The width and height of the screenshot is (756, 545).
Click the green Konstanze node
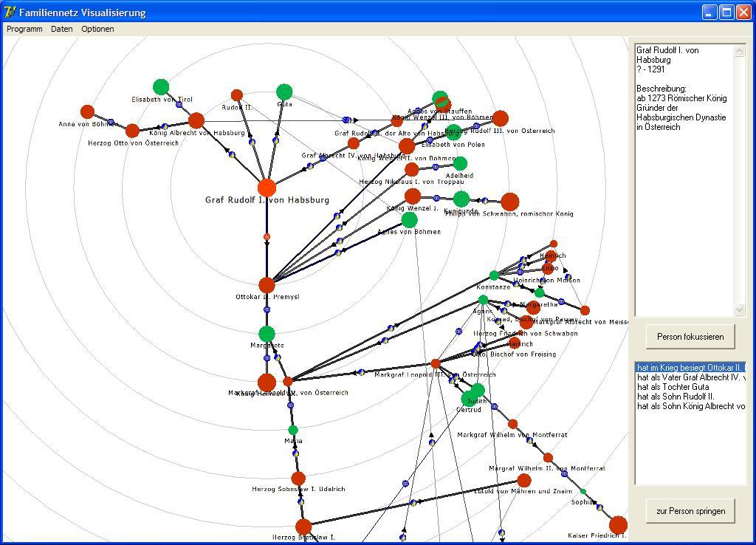(x=494, y=276)
